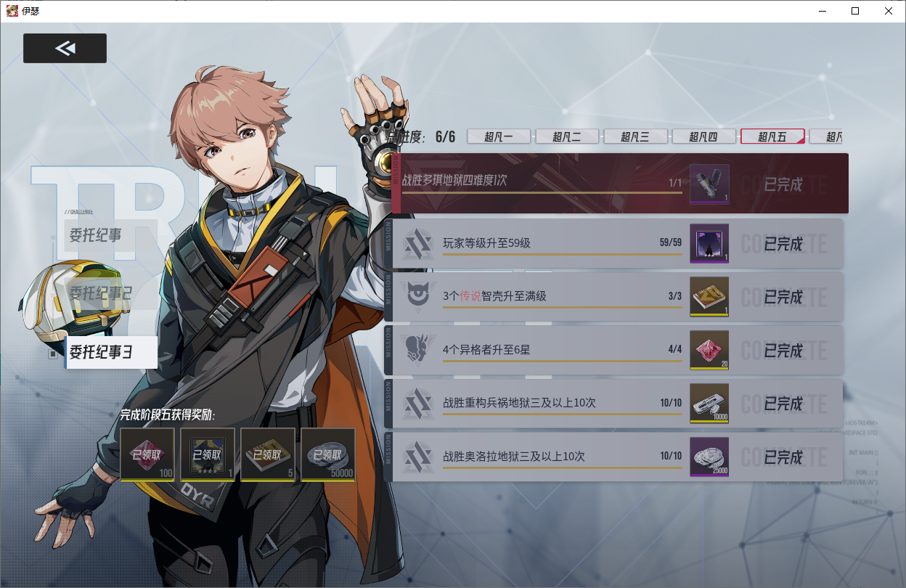
Task: Click the claimed four-star card stage reward
Action: [x=208, y=454]
